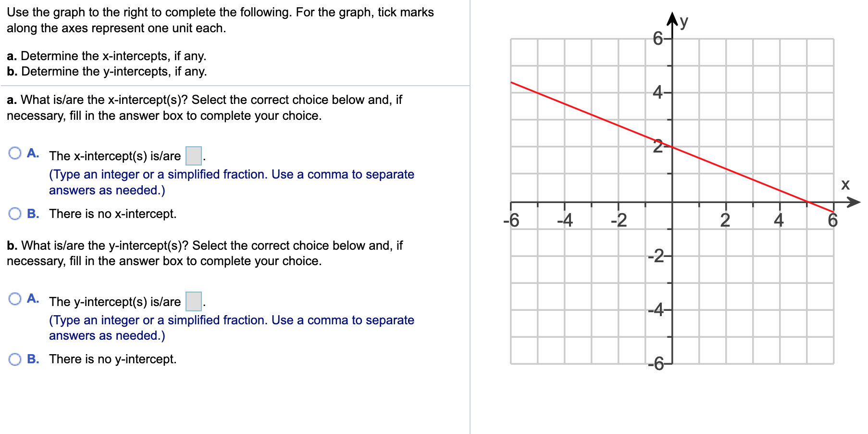This screenshot has height=434, width=868.
Task: Click the 6 label on the y-axis
Action: (x=657, y=38)
